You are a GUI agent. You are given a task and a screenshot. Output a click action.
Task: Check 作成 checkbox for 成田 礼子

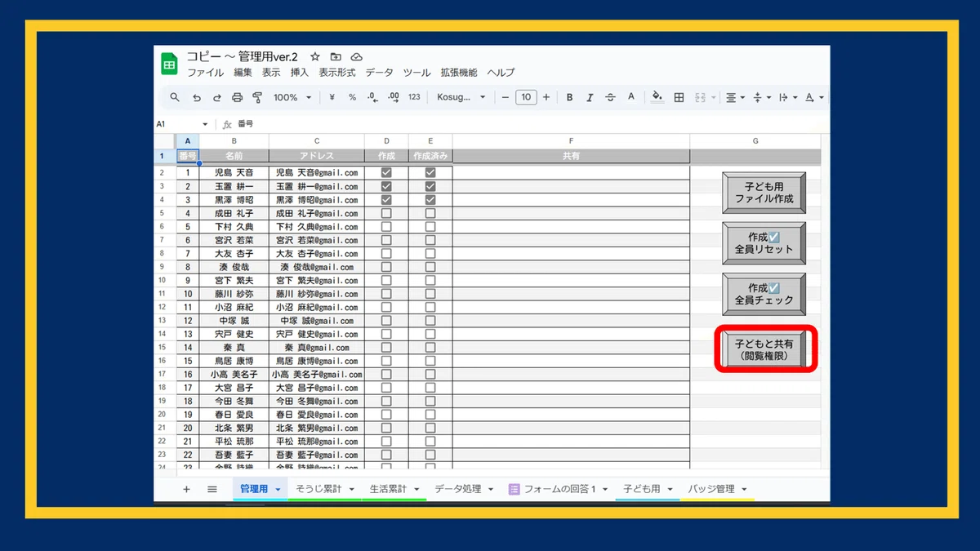[x=386, y=213]
